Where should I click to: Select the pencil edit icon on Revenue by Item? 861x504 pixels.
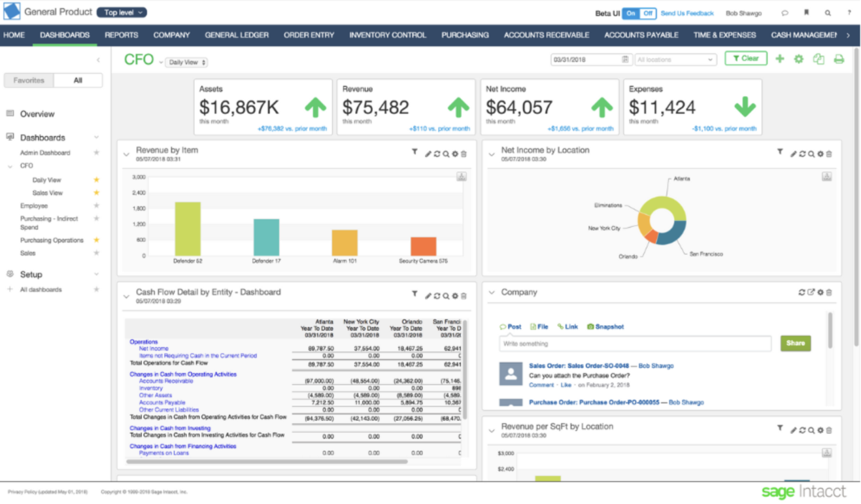(428, 153)
